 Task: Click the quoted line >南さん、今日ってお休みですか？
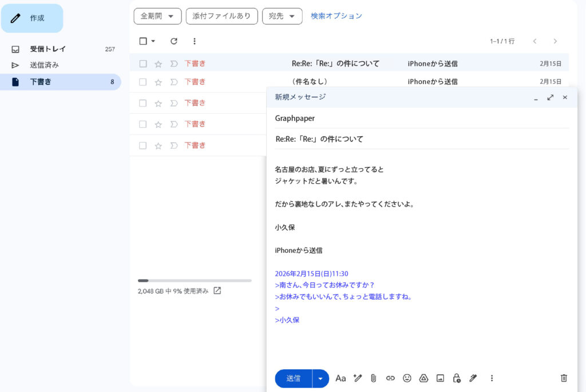[x=324, y=285]
